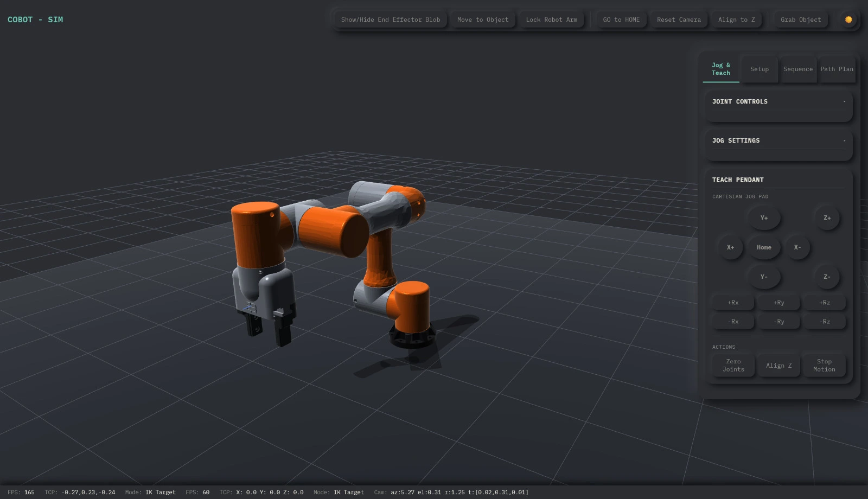Toggle the sun theme icon

848,20
